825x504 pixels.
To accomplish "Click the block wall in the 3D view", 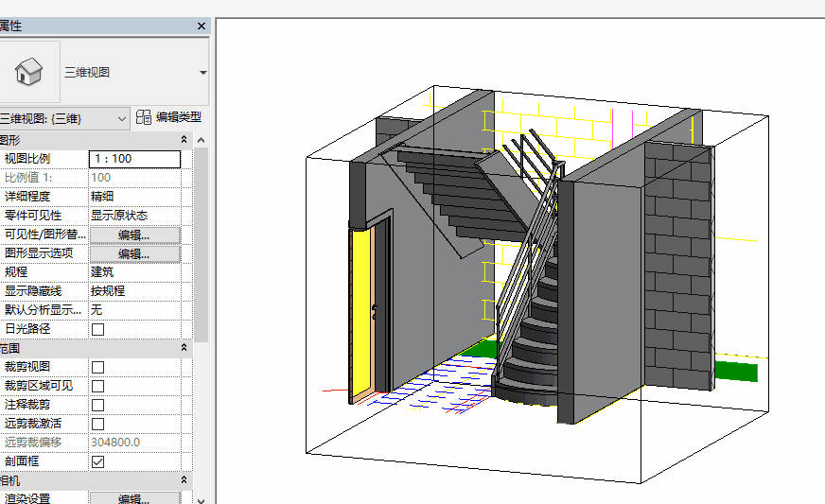I will 678,266.
